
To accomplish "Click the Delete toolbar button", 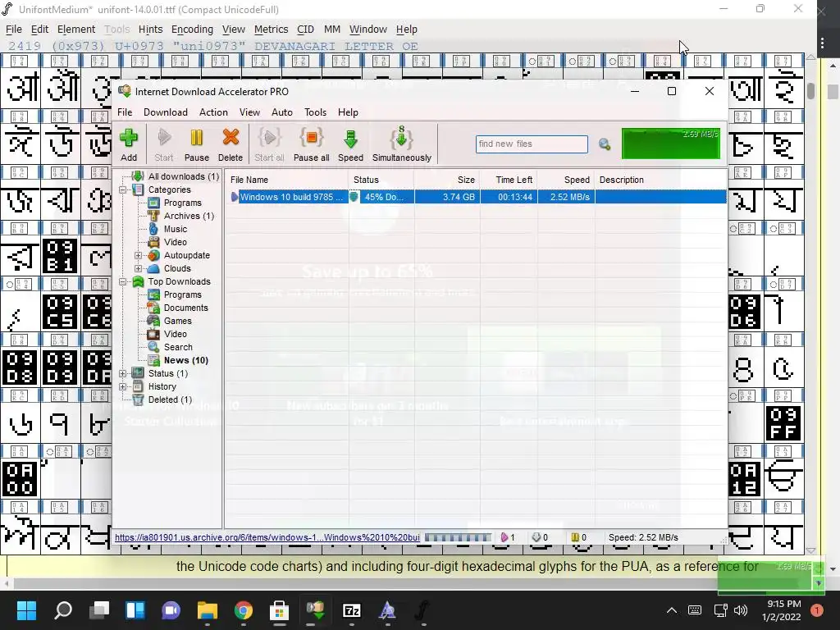I will click(231, 144).
